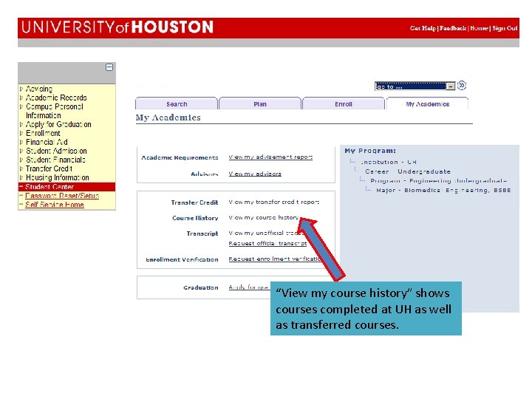Click the 'Transcript' row label
Image resolution: width=532 pixels, height=399 pixels.
pyautogui.click(x=202, y=233)
